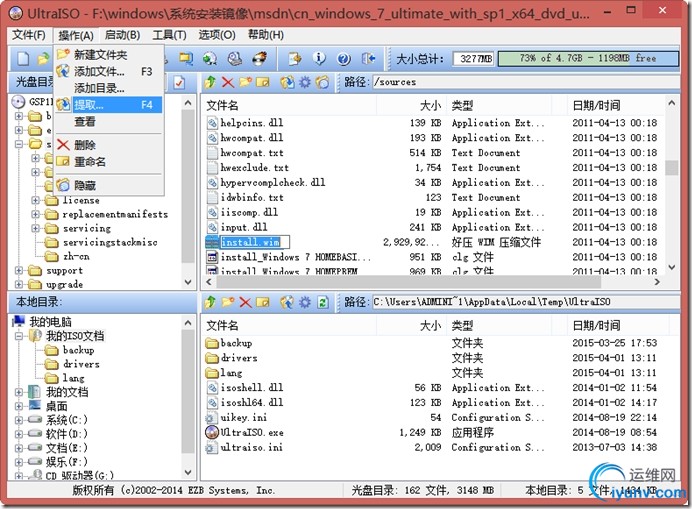Expand the servicing folder node

point(35,229)
